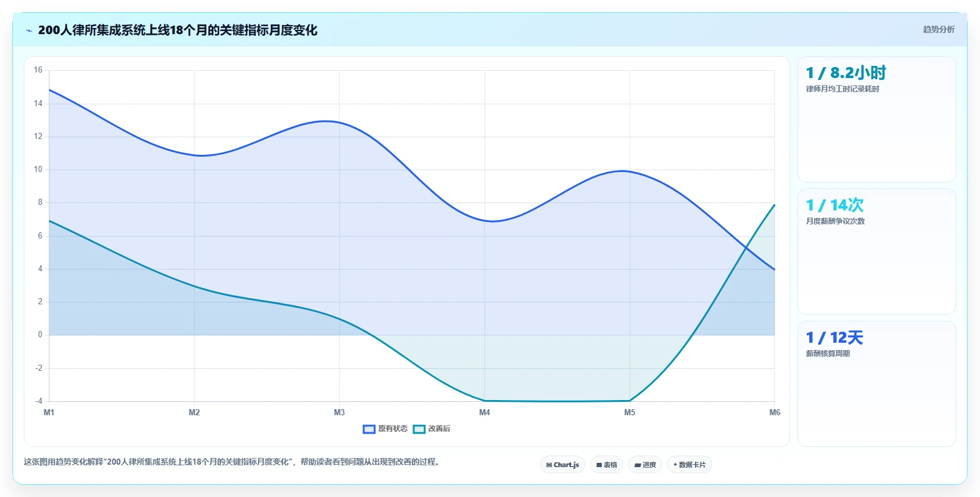Click the 0 y-axis value
Image resolution: width=980 pixels, height=497 pixels.
[40, 335]
